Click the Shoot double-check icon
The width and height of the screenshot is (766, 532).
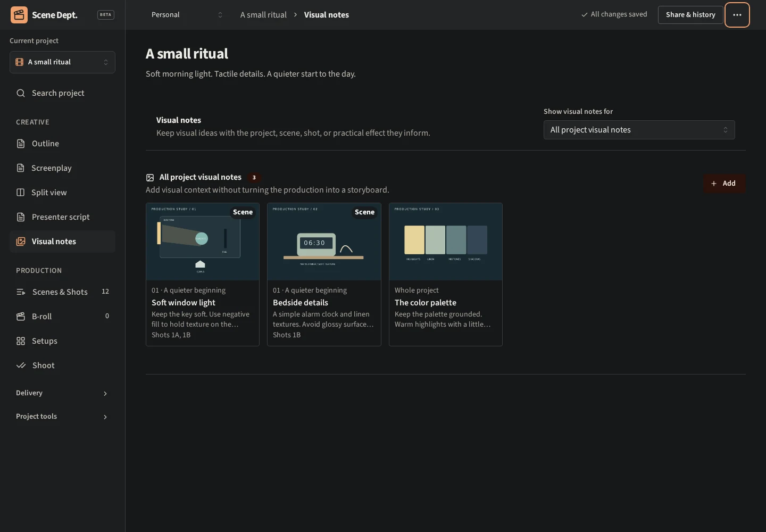[x=21, y=365]
